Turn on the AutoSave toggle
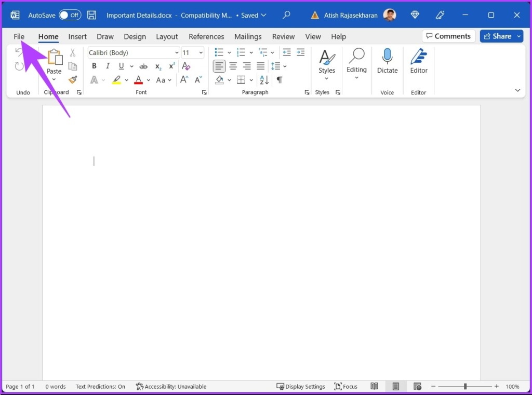The height and width of the screenshot is (395, 532). (x=70, y=15)
